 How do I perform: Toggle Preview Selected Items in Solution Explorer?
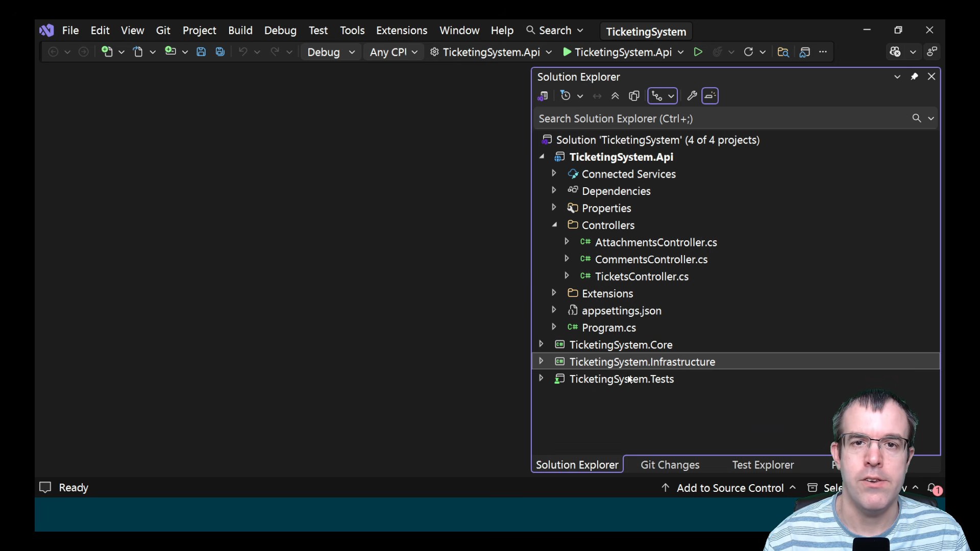710,95
